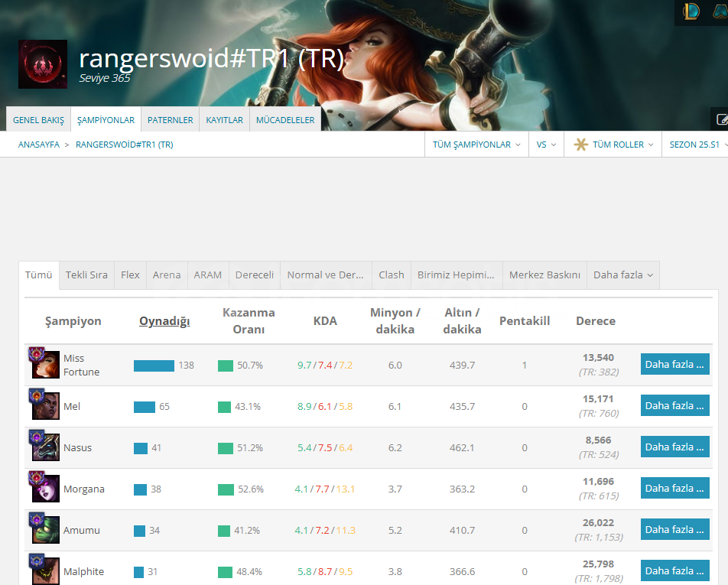Click the rangerswoid#TR1 (TR) profile title
The image size is (728, 585).
[212, 58]
